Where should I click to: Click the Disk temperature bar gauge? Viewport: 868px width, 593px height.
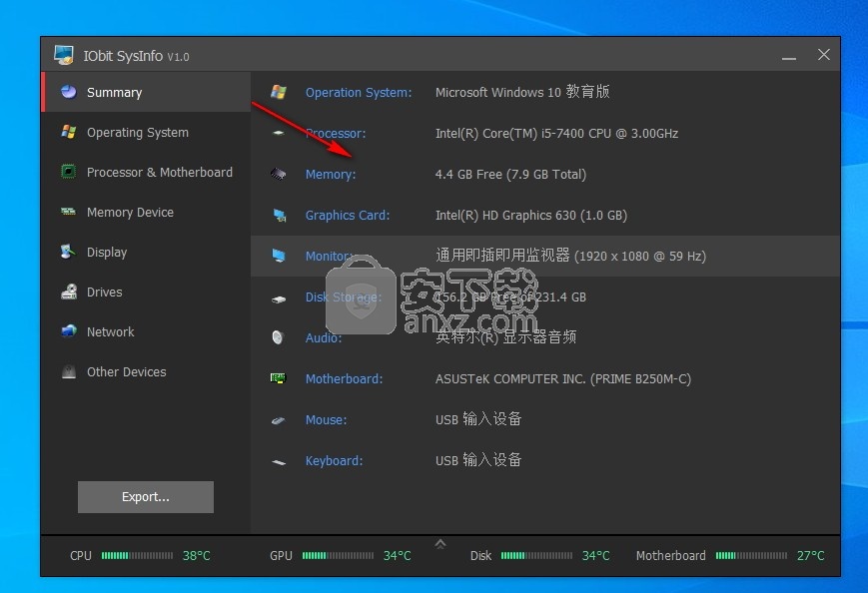536,555
